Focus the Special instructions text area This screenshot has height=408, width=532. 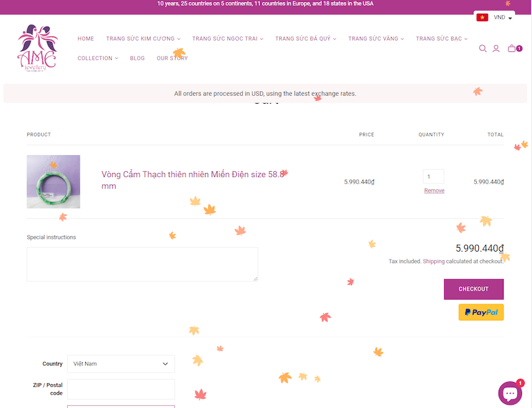point(142,264)
